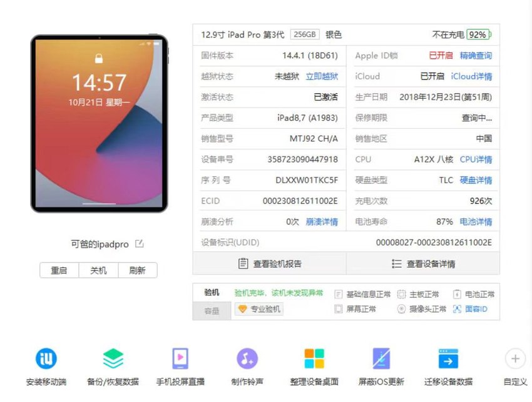Image resolution: width=532 pixels, height=402 pixels.
Task: Open the 整理设备桌面 desktop organizer icon
Action: coord(314,359)
